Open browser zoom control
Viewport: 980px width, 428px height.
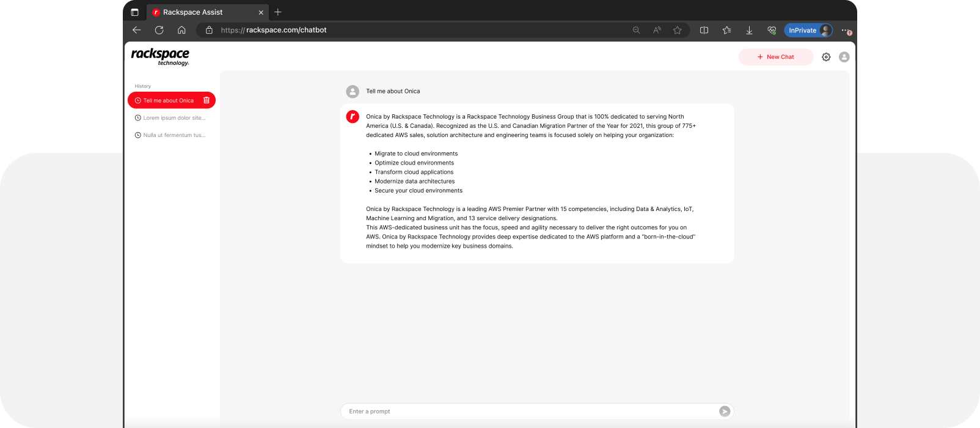tap(636, 30)
